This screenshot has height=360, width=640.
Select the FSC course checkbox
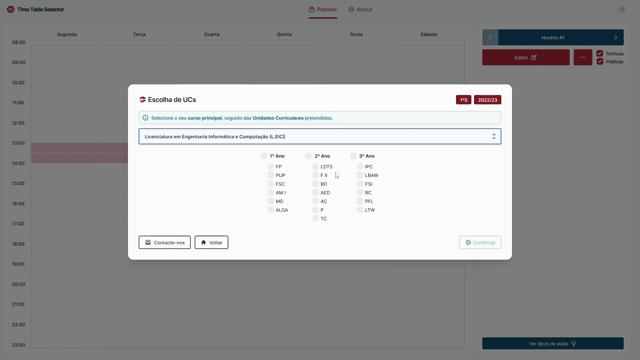click(270, 184)
